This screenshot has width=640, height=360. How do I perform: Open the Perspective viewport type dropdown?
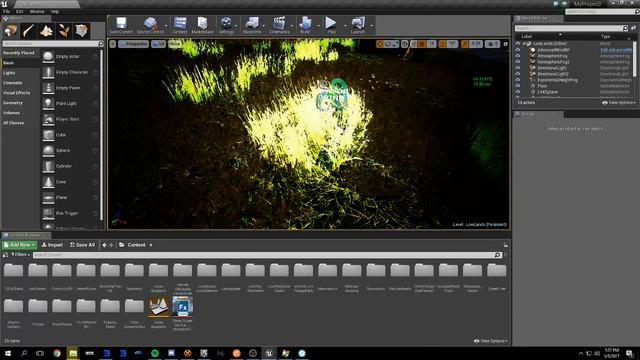pyautogui.click(x=133, y=44)
